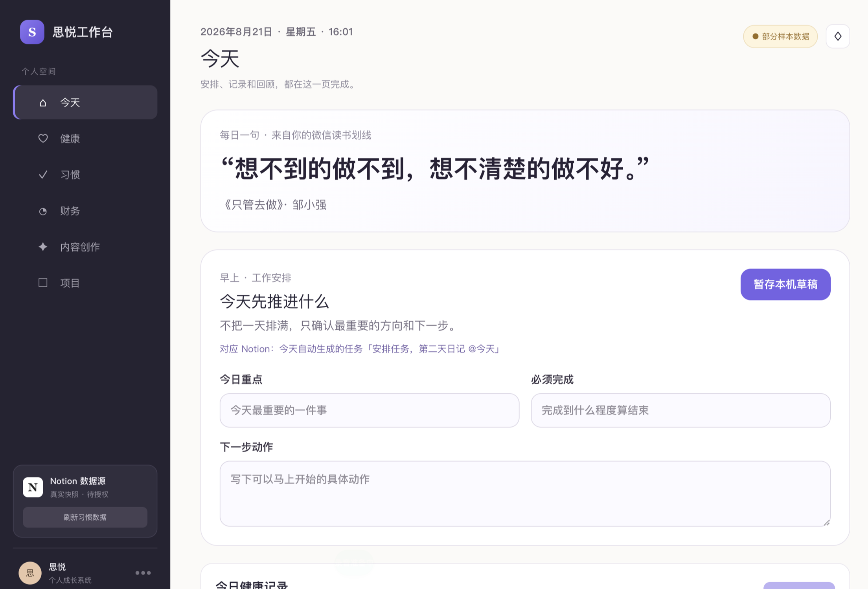
Task: Click the 今日重点 input field
Action: pyautogui.click(x=370, y=410)
